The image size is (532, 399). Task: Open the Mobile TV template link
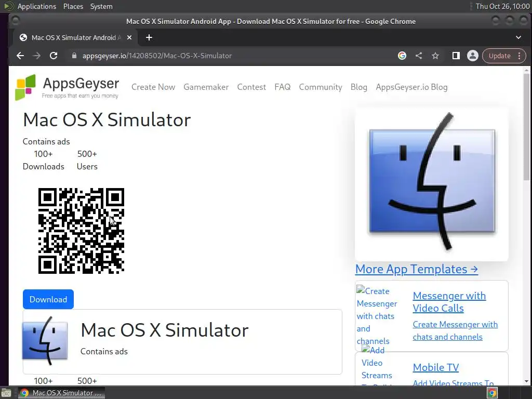tap(436, 367)
